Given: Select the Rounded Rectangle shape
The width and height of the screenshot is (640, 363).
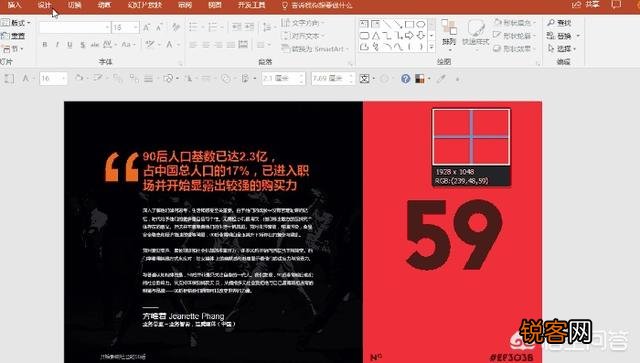Looking at the screenshot, I should [x=364, y=36].
